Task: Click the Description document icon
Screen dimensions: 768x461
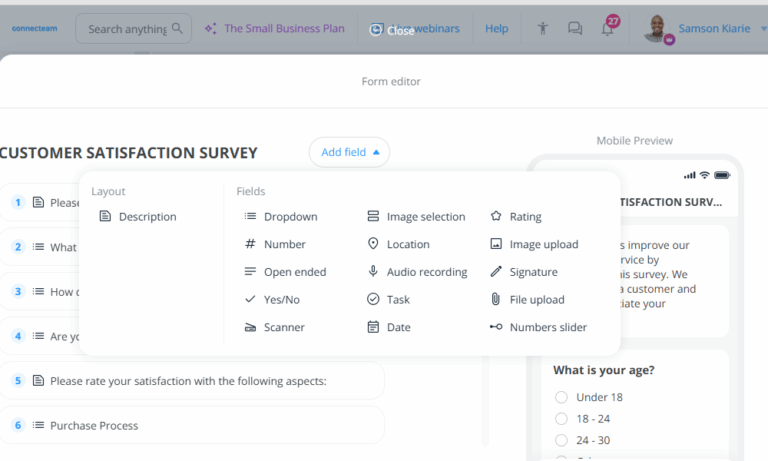Action: click(105, 216)
